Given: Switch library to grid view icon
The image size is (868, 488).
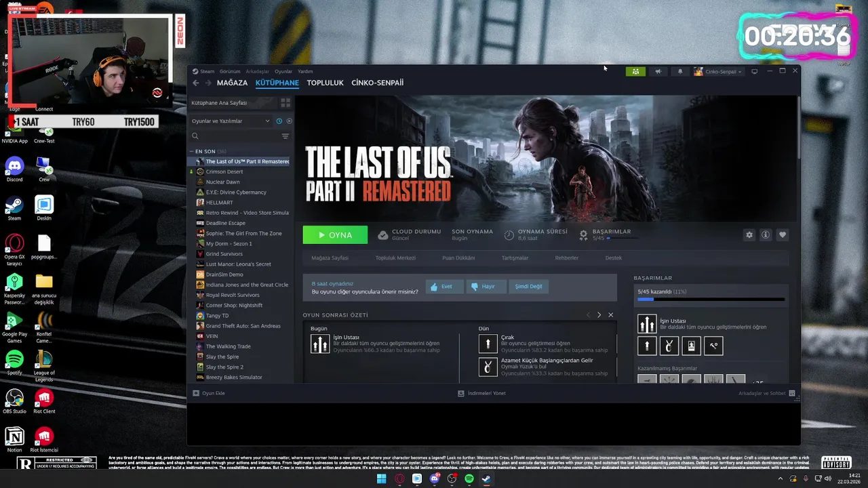Looking at the screenshot, I should (285, 103).
